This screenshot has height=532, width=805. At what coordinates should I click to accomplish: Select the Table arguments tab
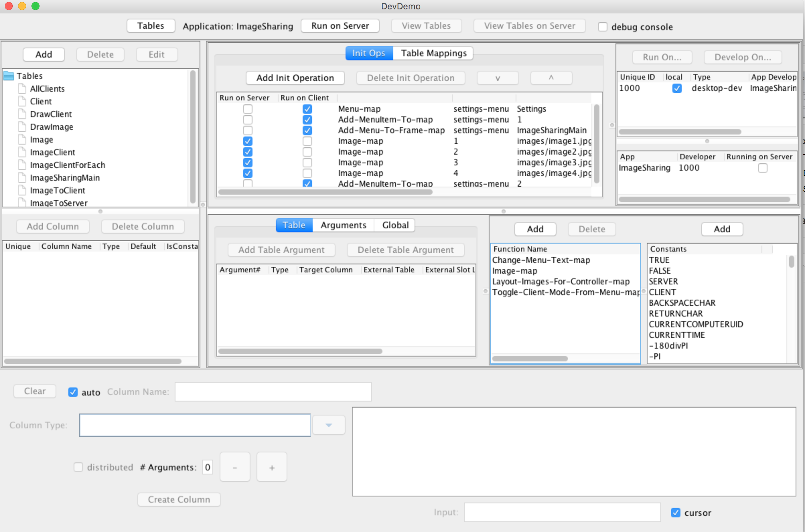pos(294,225)
